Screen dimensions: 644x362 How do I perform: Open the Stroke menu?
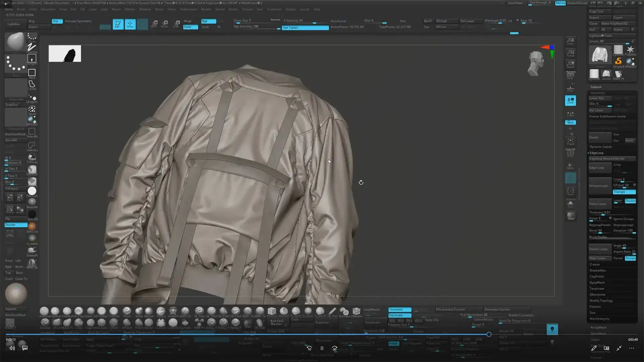(233, 9)
